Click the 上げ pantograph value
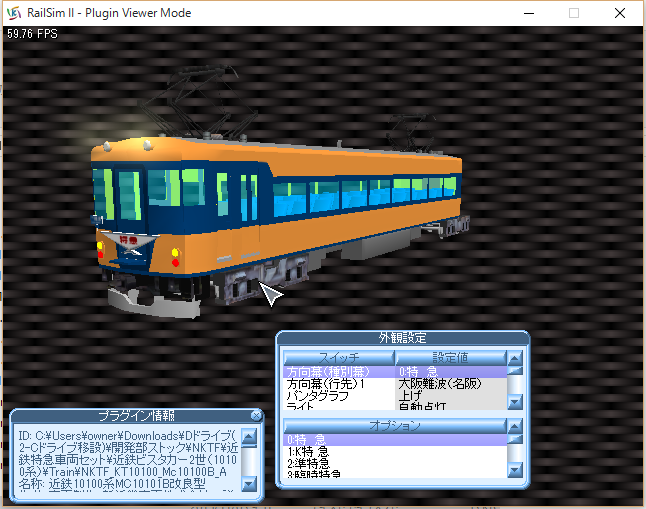Screen dimensions: 646x509 (451, 396)
